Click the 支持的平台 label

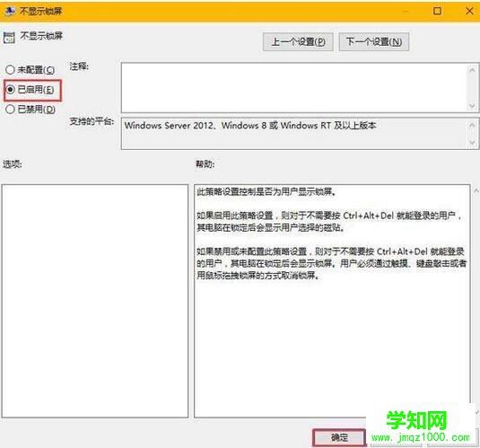(x=92, y=121)
